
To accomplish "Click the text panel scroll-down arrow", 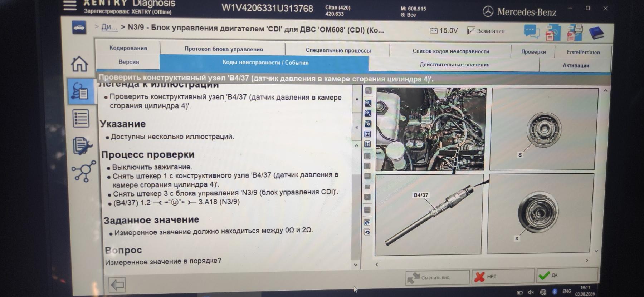I will (356, 265).
